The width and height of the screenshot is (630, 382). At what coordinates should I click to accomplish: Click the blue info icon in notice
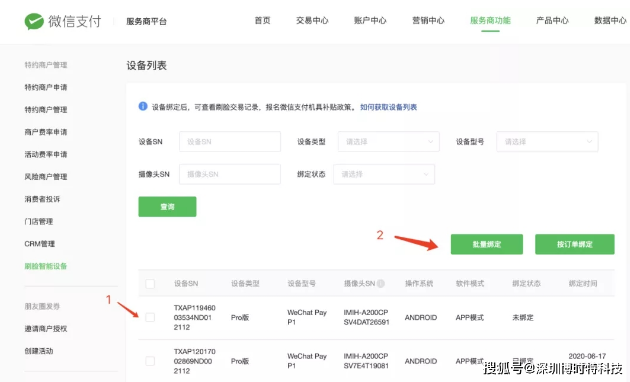143,106
